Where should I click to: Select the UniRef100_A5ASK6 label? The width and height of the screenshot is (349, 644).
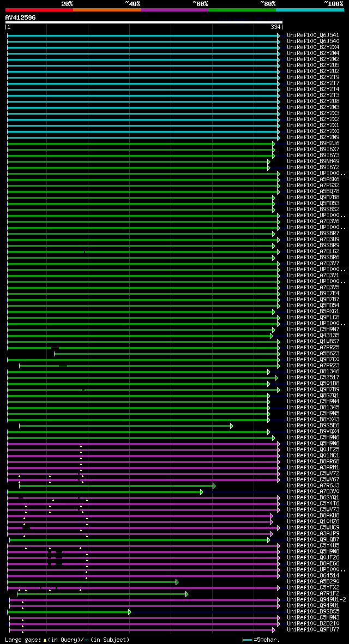point(313,180)
